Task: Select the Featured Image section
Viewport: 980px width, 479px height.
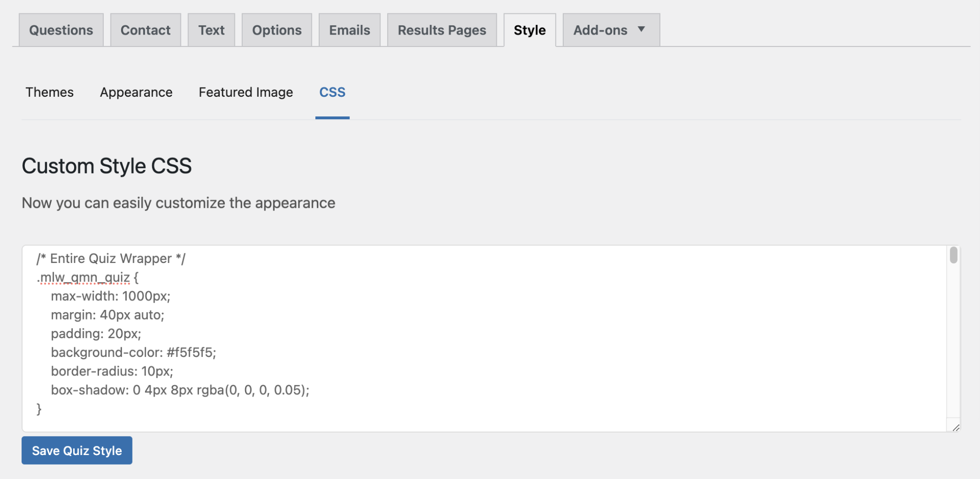Action: pyautogui.click(x=245, y=92)
